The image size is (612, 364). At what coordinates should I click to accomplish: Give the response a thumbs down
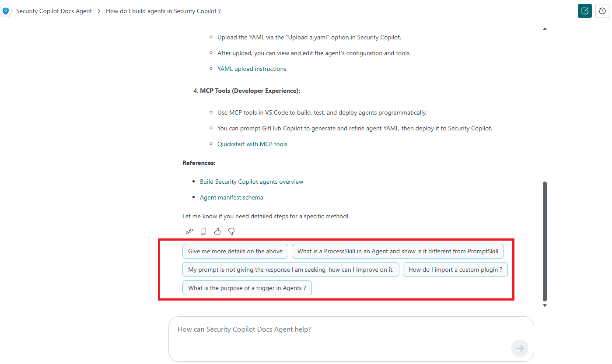(x=231, y=231)
